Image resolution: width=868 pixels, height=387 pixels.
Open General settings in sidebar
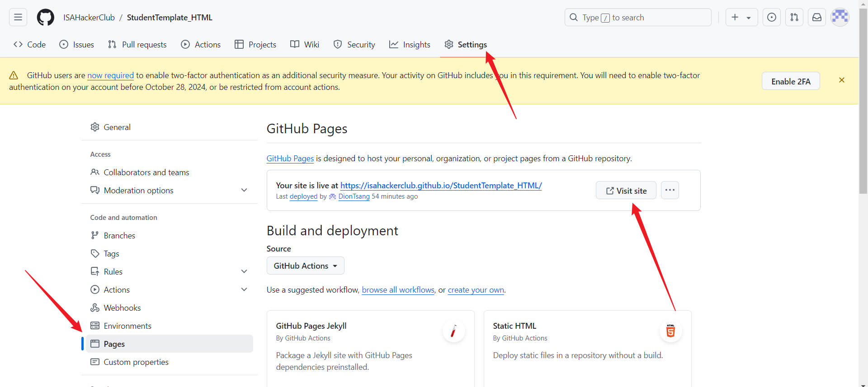pyautogui.click(x=170, y=127)
